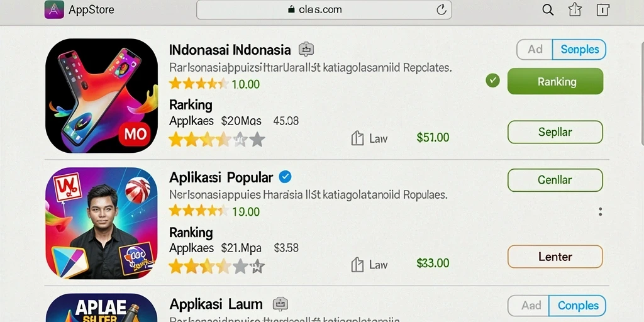Select the Aad tab in third listing
Image resolution: width=644 pixels, height=322 pixels.
[529, 306]
